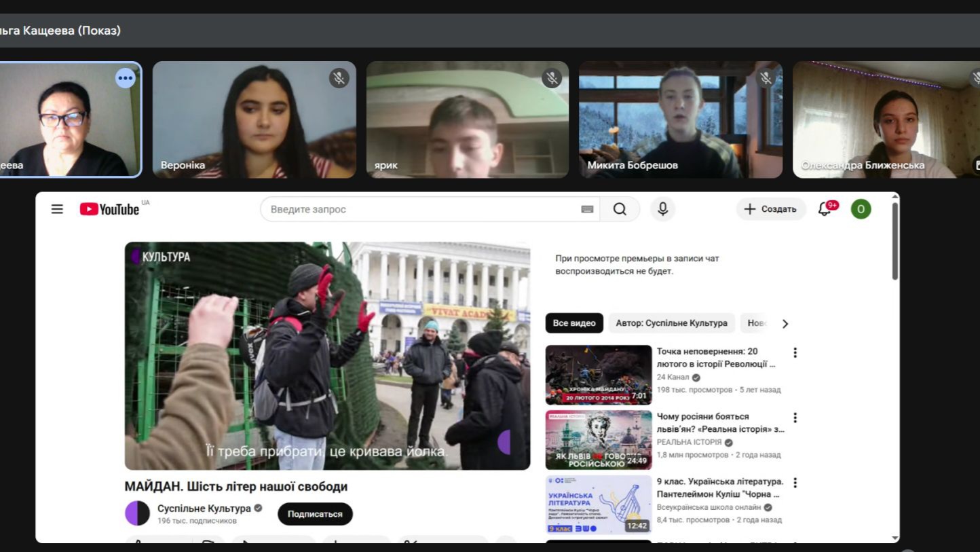The width and height of the screenshot is (980, 552).
Task: Open the green account avatar menu
Action: point(861,209)
